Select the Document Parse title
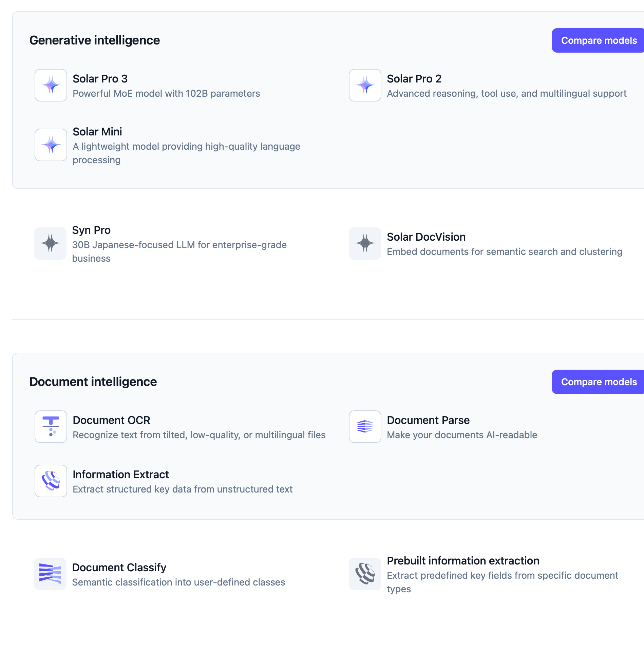The height and width of the screenshot is (649, 644). tap(428, 420)
